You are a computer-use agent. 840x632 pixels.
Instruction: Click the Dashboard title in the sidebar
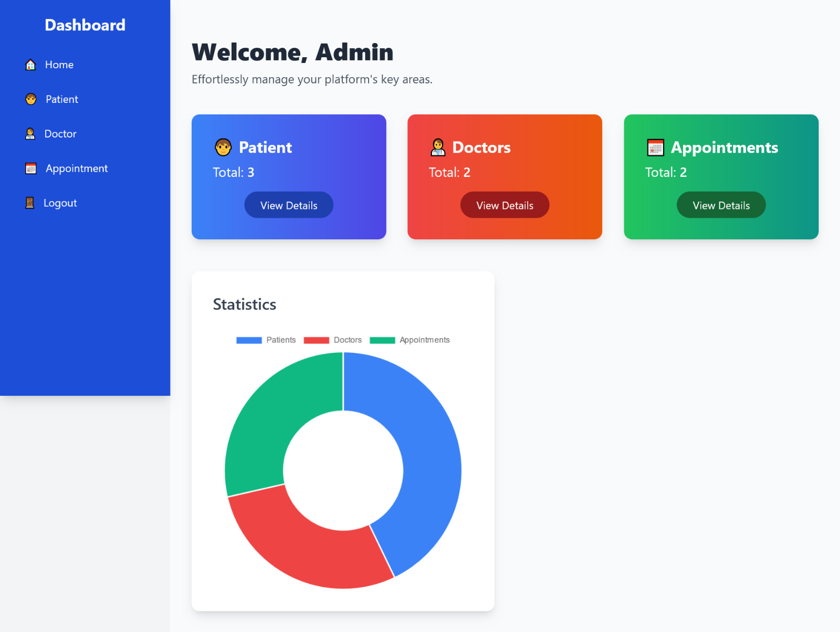tap(85, 25)
